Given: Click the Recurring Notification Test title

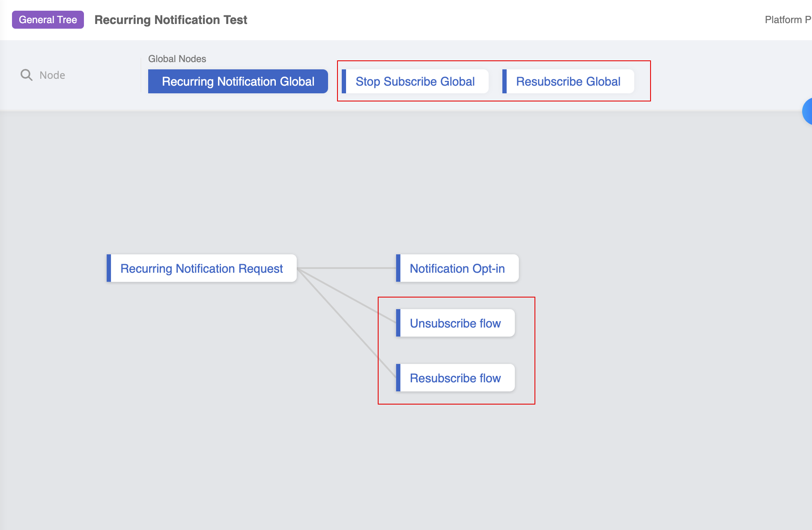Looking at the screenshot, I should pyautogui.click(x=171, y=20).
